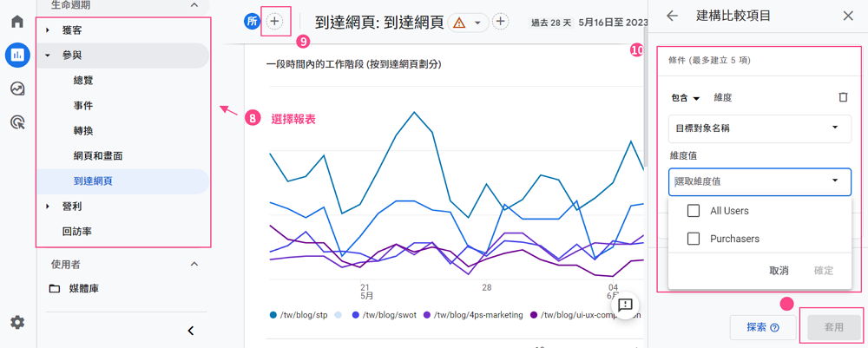
Task: Open the 包含 include/exclude dropdown
Action: tap(686, 97)
